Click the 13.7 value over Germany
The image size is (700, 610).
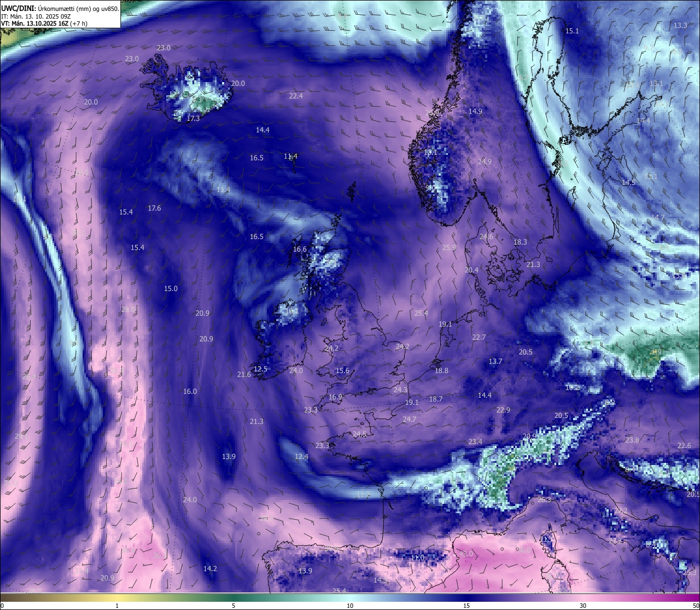(495, 362)
